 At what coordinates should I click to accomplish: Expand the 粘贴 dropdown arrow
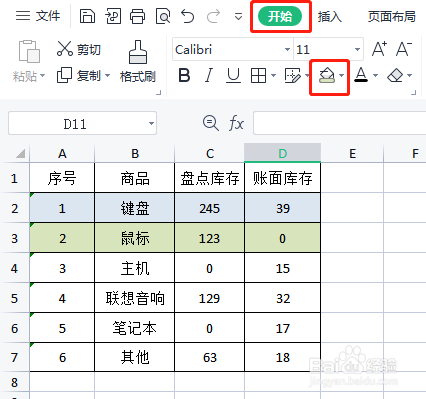point(43,76)
